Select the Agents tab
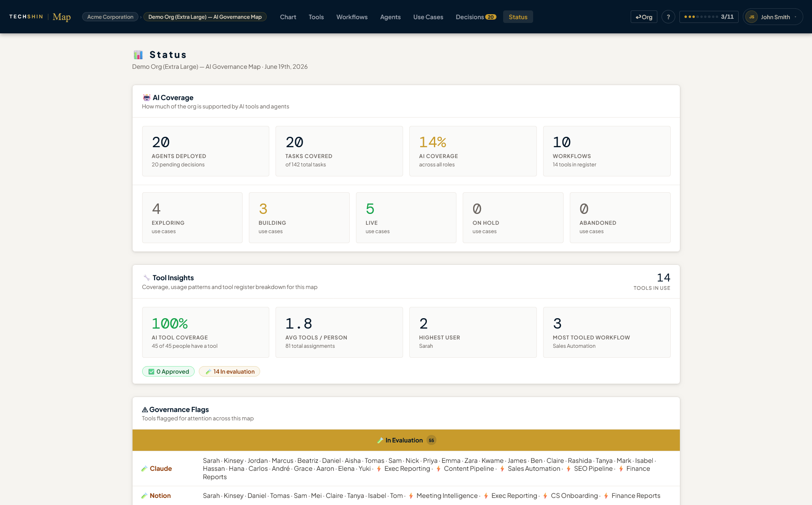This screenshot has width=812, height=505. coord(390,17)
